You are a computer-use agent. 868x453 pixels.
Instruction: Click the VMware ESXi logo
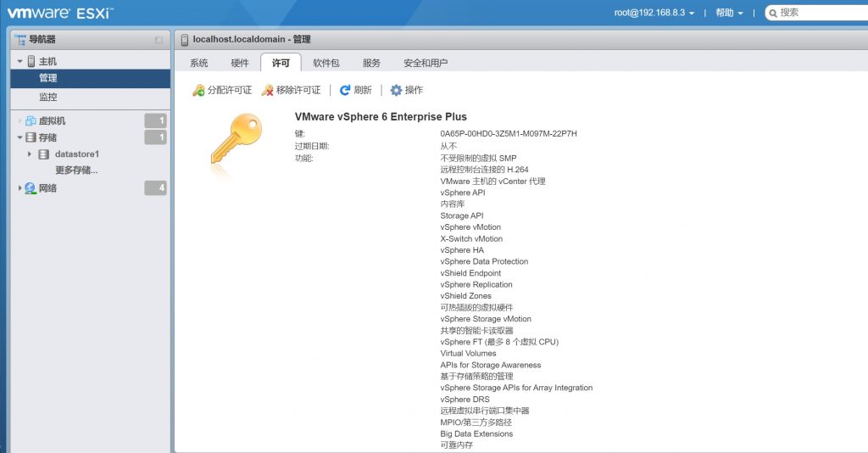59,13
